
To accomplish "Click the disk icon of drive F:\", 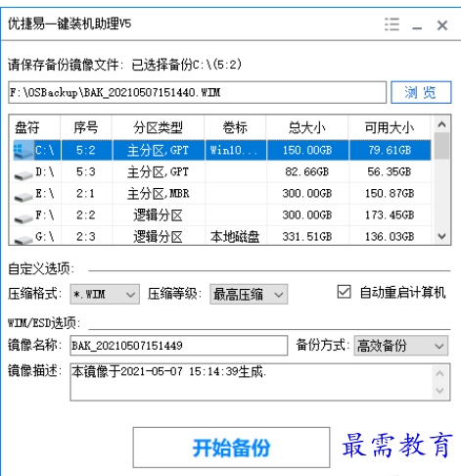I will 23,218.
